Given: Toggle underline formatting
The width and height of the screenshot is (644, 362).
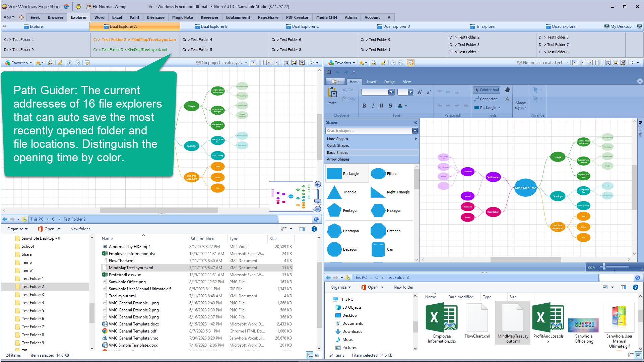Looking at the screenshot, I should 381,106.
